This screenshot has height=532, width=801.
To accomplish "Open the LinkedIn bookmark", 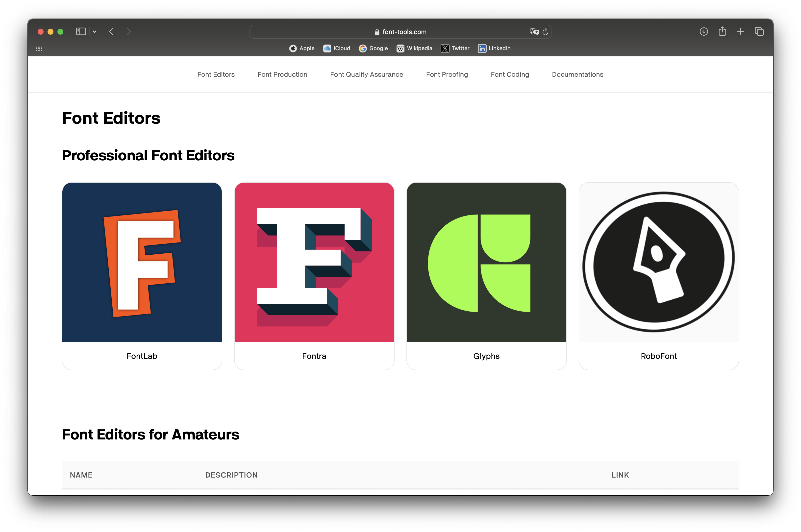I will coord(494,48).
